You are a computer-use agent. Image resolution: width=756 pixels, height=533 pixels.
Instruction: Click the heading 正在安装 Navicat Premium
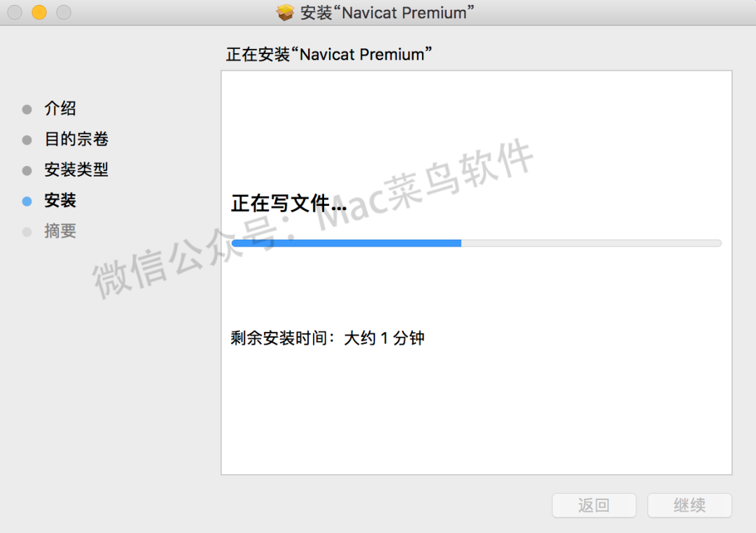coord(329,54)
